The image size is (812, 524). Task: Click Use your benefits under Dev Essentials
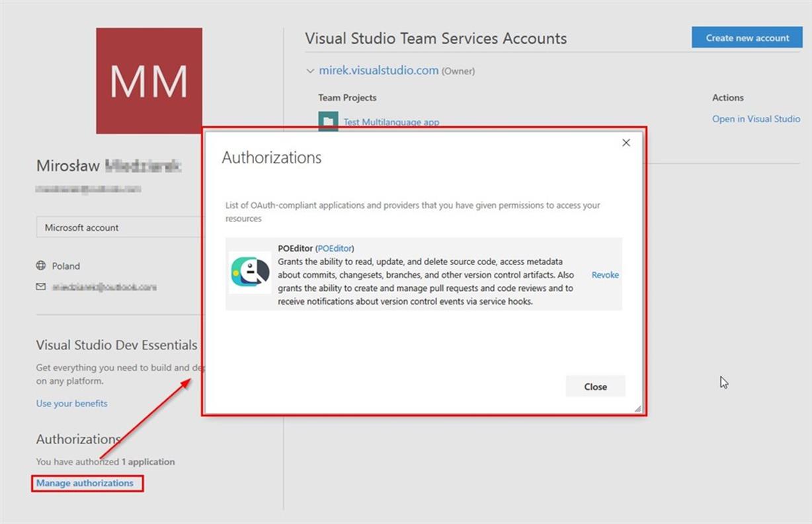pos(71,403)
